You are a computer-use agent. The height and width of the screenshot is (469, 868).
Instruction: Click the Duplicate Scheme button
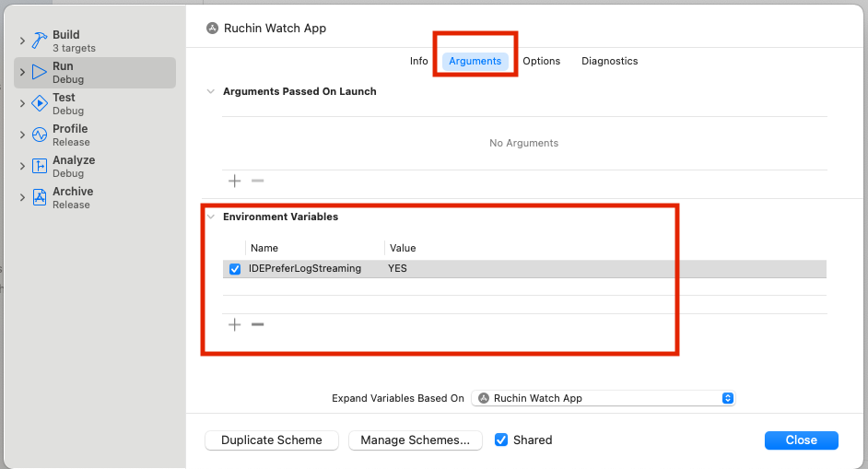click(272, 440)
